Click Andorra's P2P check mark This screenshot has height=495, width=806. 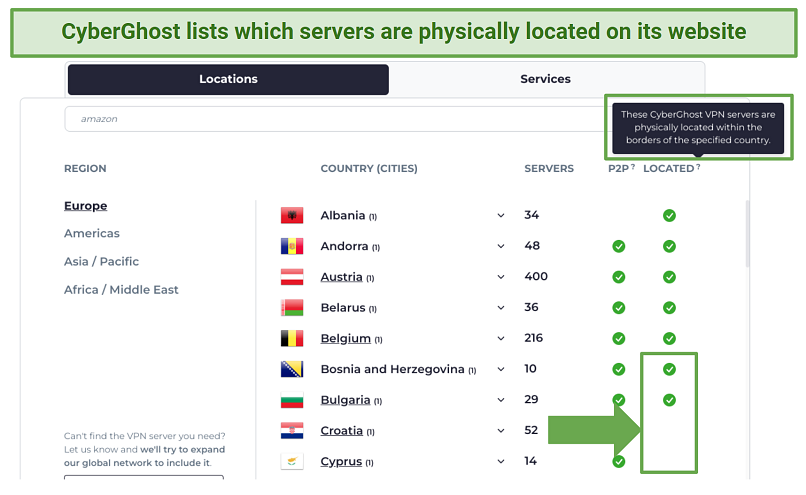click(619, 246)
